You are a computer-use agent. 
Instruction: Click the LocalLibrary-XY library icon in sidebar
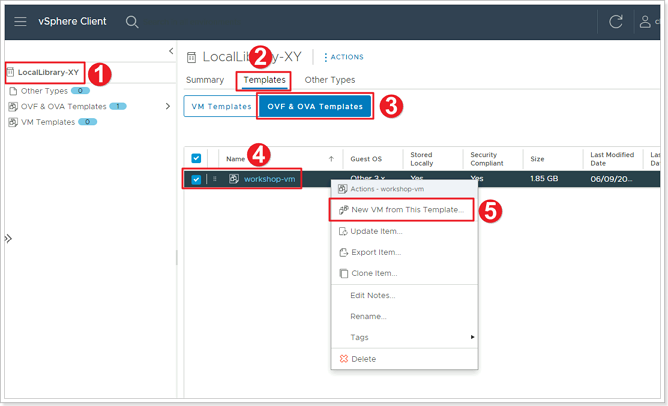pyautogui.click(x=11, y=72)
